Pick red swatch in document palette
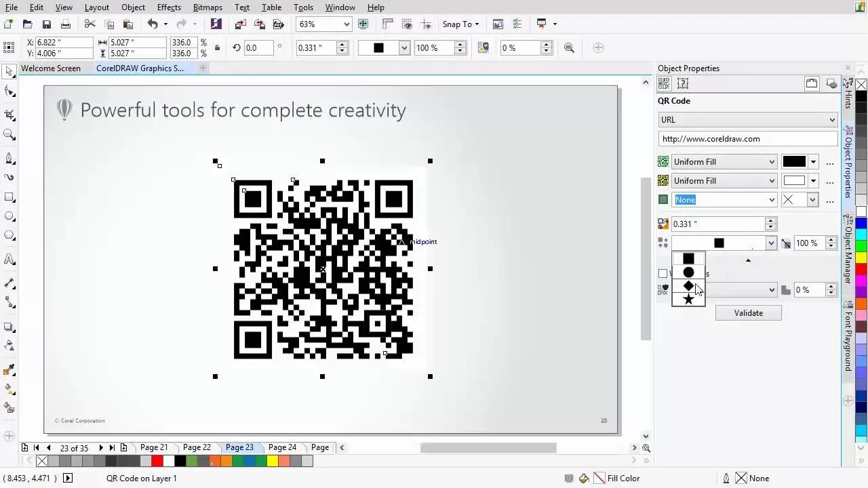 (x=157, y=461)
